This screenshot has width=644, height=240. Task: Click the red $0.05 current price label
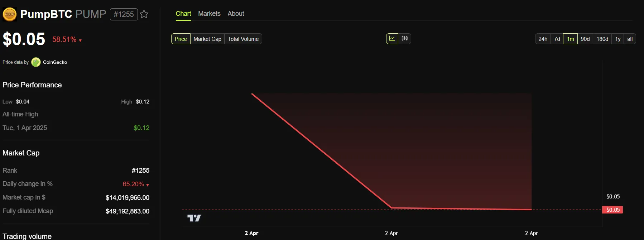click(x=613, y=210)
